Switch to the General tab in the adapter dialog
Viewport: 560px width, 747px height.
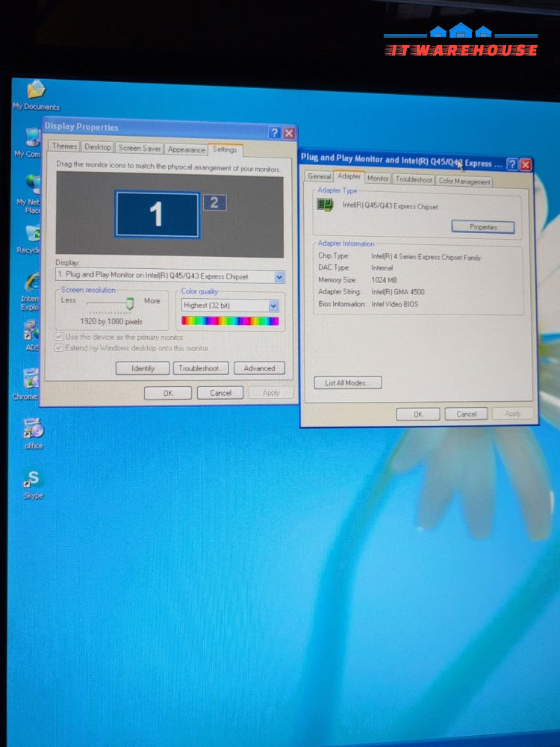(x=319, y=176)
